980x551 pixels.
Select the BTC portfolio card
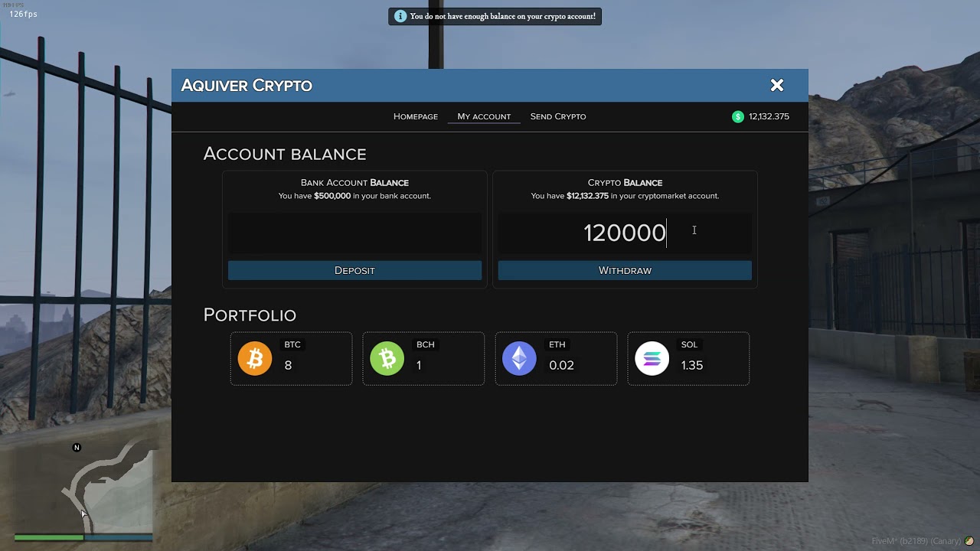click(x=291, y=358)
